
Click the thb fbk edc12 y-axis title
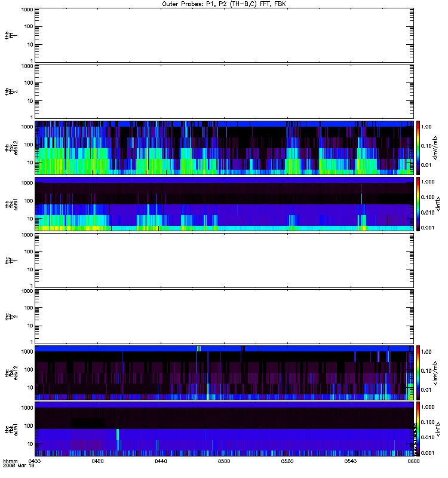click(x=11, y=148)
